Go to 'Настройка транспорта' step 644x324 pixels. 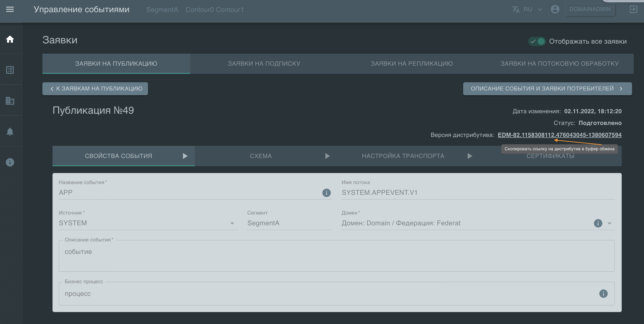(x=403, y=156)
